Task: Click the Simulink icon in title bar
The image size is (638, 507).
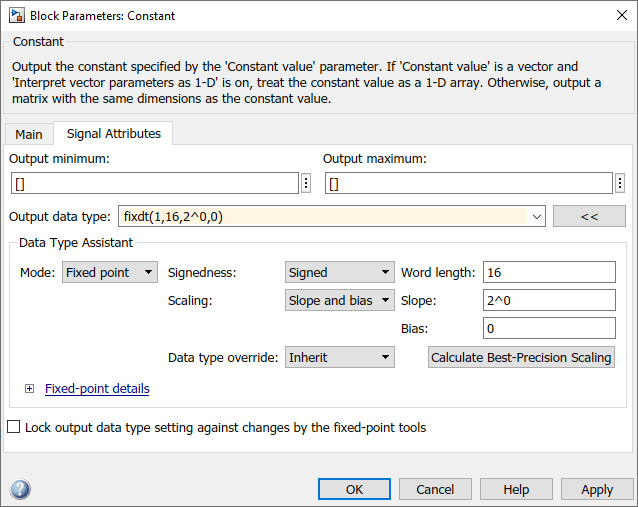Action: coord(16,16)
